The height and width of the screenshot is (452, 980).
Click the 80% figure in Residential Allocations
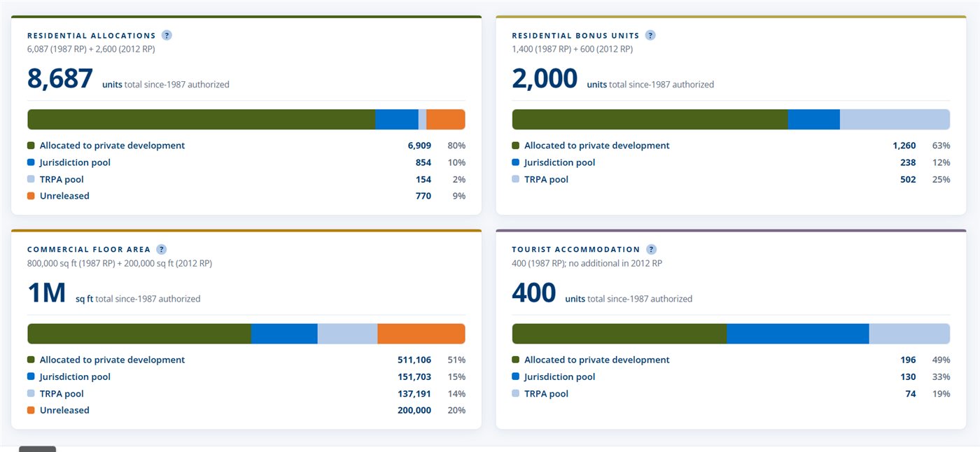click(456, 146)
